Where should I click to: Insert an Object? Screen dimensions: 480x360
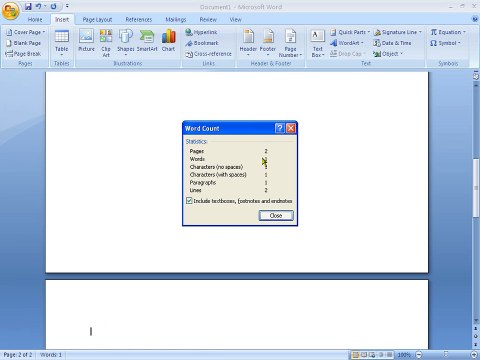(x=388, y=54)
